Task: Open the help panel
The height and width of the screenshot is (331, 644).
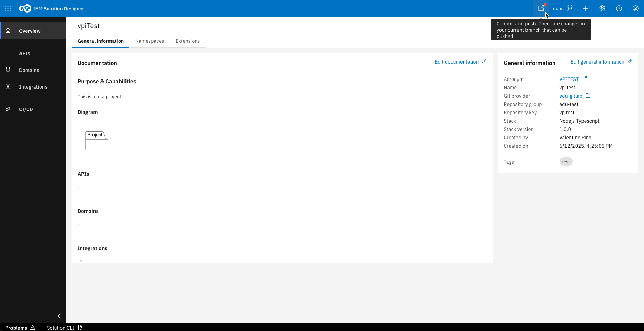Action: [619, 8]
